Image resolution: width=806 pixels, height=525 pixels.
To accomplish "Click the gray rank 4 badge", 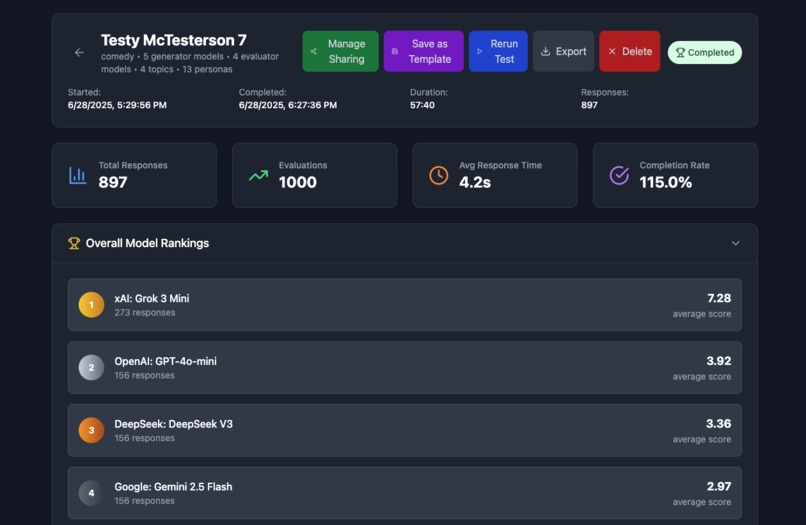I will click(x=91, y=493).
